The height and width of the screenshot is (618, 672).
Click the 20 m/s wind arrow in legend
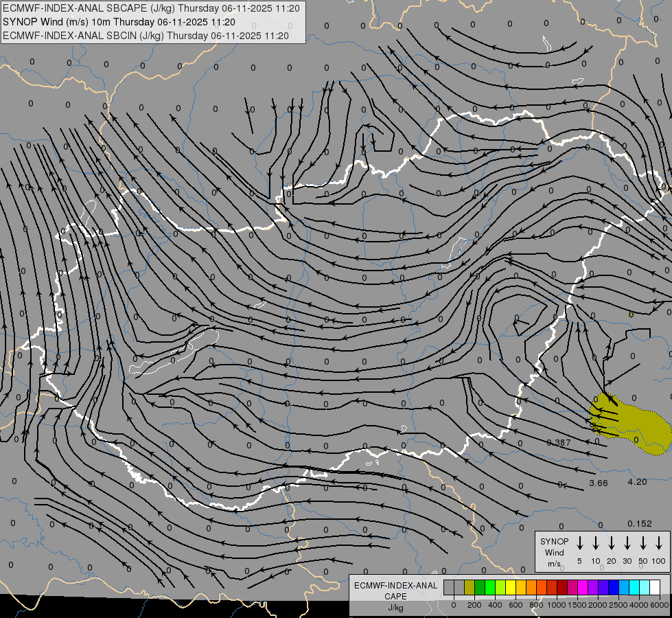[612, 543]
